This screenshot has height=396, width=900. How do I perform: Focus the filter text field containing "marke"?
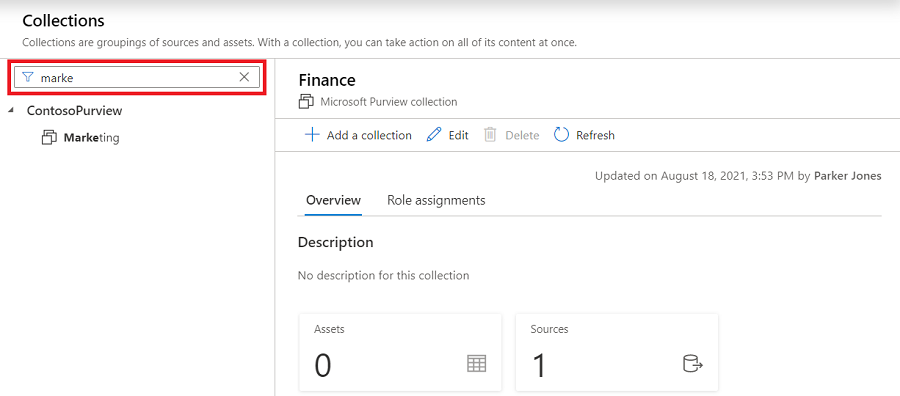pos(137,77)
